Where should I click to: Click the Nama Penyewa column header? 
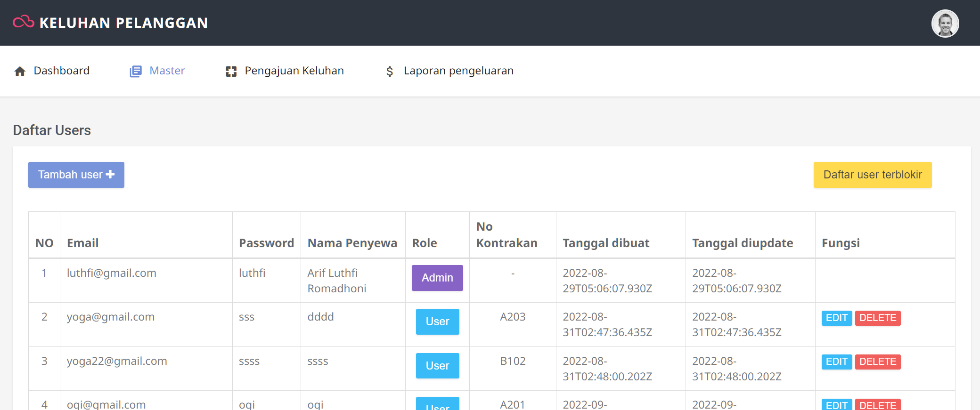(352, 243)
